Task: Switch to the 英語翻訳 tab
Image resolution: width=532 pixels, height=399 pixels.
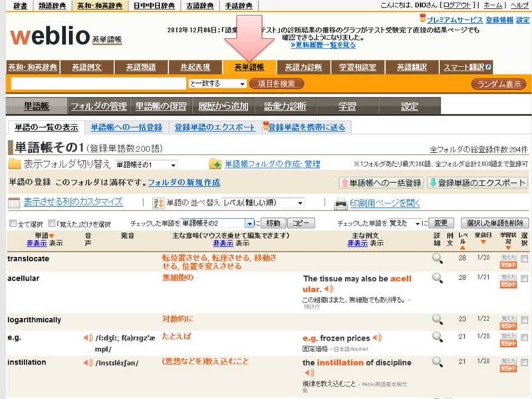Action: pos(412,66)
